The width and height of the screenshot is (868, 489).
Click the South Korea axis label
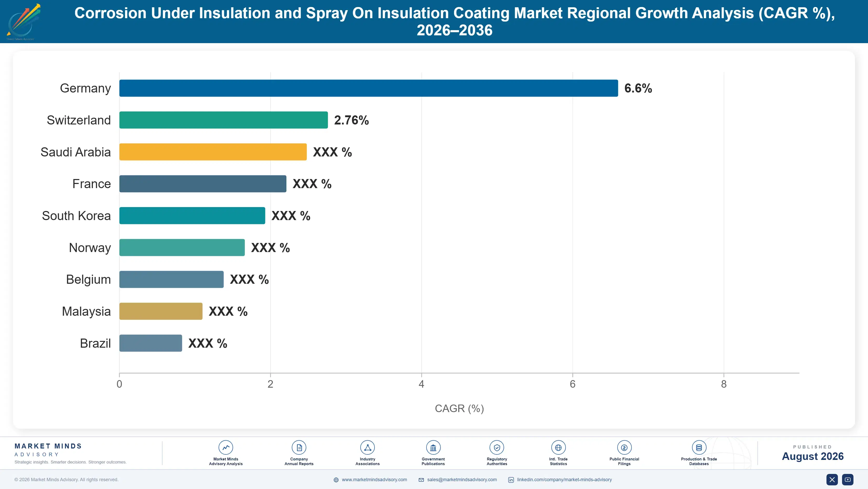coord(77,216)
